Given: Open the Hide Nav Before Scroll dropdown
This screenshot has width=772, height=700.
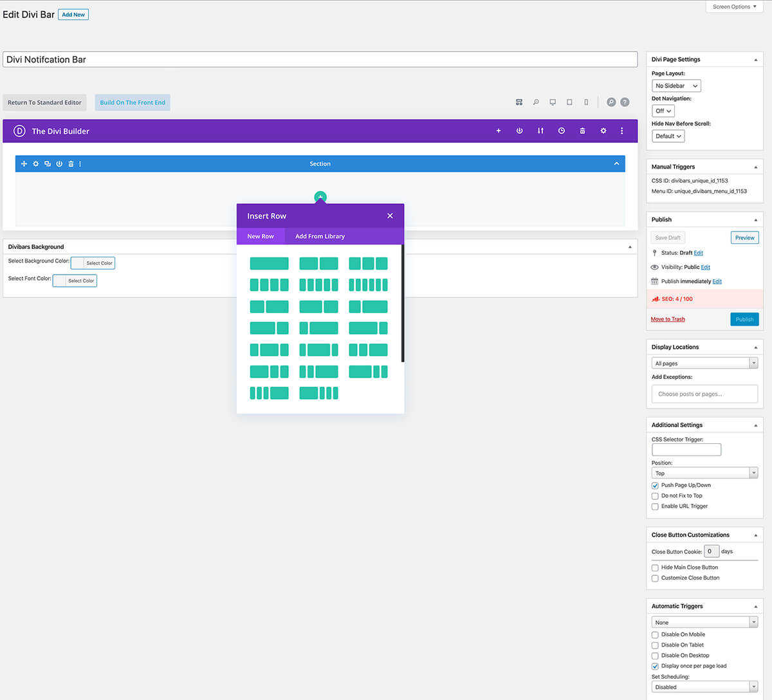Looking at the screenshot, I should click(668, 136).
